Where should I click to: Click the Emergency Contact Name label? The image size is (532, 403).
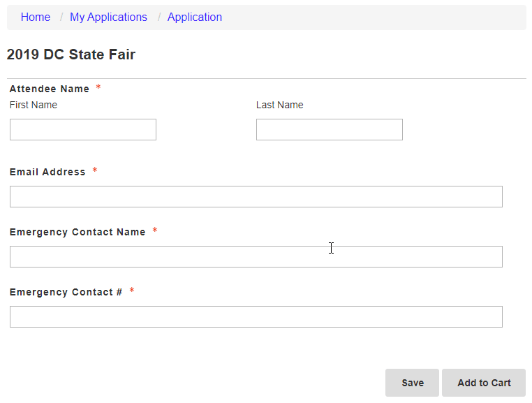tap(77, 232)
